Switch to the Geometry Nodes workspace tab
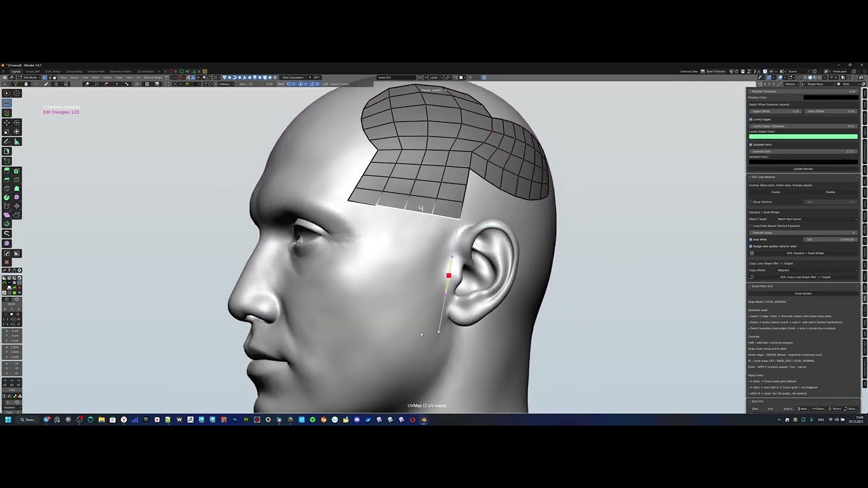Viewport: 868px width, 488px height. 120,71
